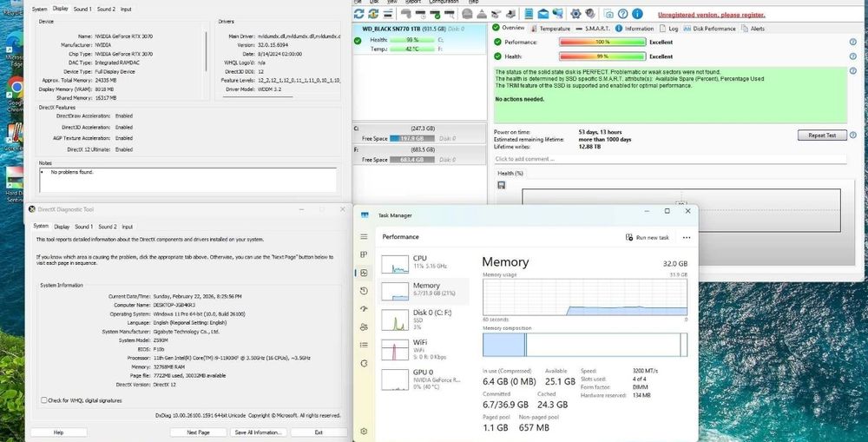Click the Repeat Test button

coord(822,135)
